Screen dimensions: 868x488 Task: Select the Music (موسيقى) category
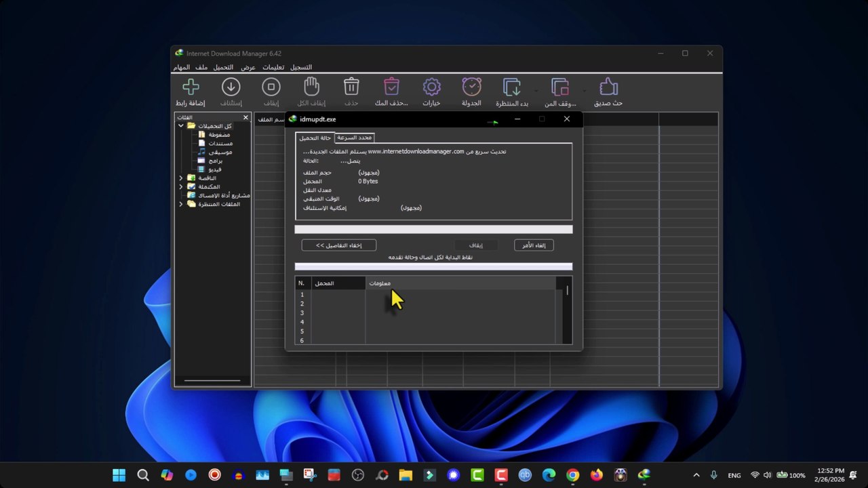[220, 152]
